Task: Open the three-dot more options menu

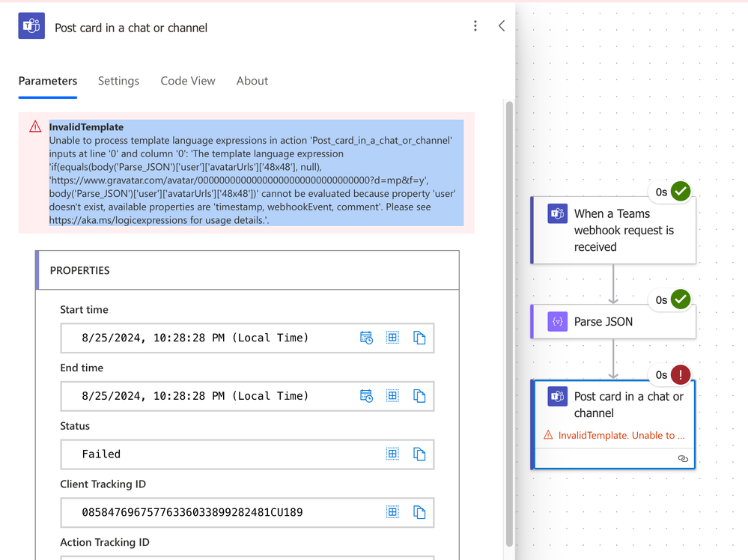Action: 475,25
